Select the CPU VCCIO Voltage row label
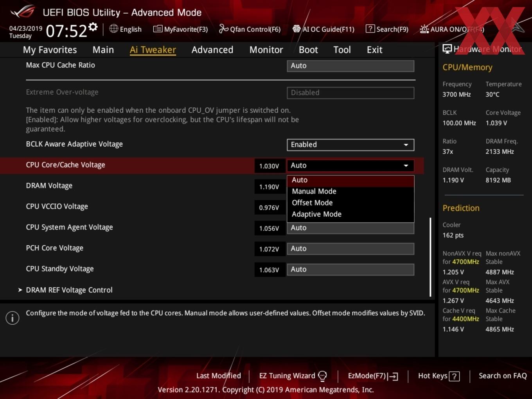This screenshot has height=399, width=532. [57, 207]
